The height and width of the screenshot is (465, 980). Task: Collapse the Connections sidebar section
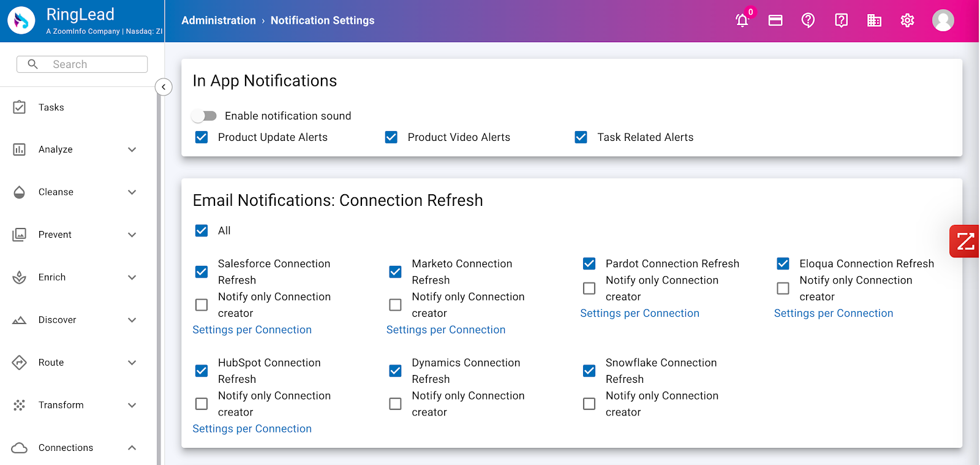pyautogui.click(x=132, y=448)
